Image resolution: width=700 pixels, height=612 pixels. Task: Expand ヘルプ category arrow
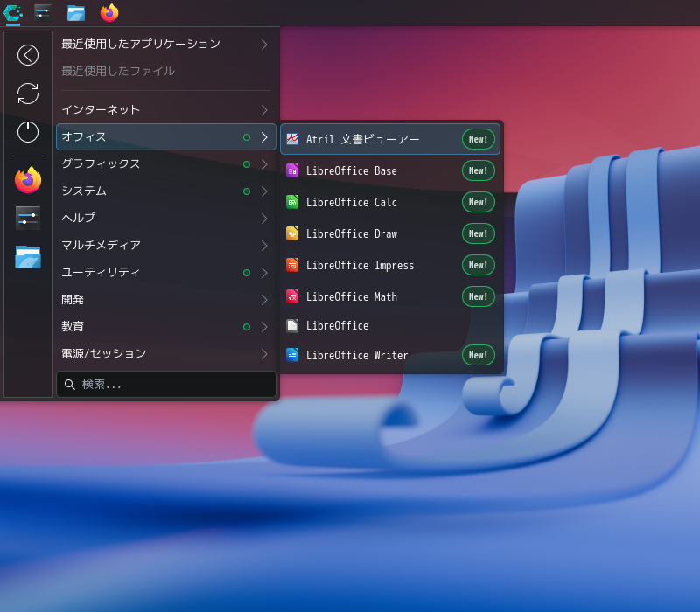pyautogui.click(x=264, y=219)
